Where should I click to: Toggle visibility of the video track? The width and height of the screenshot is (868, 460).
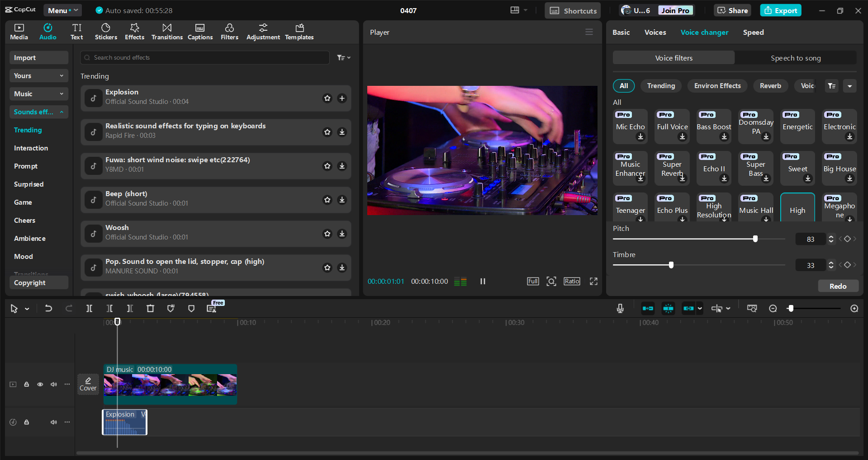point(40,384)
